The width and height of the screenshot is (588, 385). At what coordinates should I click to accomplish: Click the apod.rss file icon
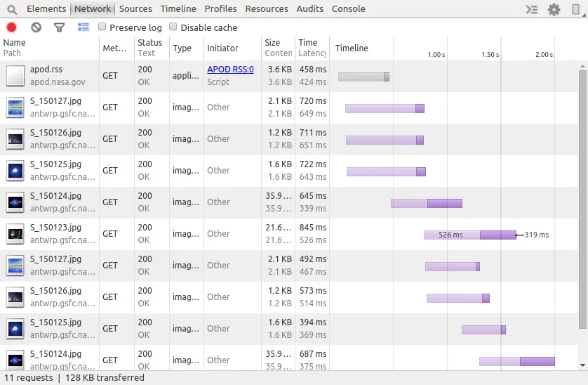click(15, 75)
